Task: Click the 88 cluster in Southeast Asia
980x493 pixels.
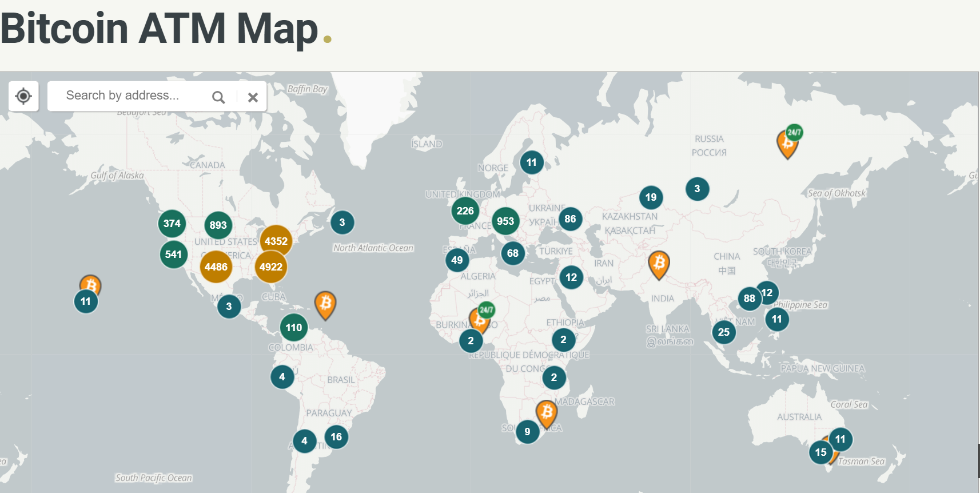Action: coord(749,299)
